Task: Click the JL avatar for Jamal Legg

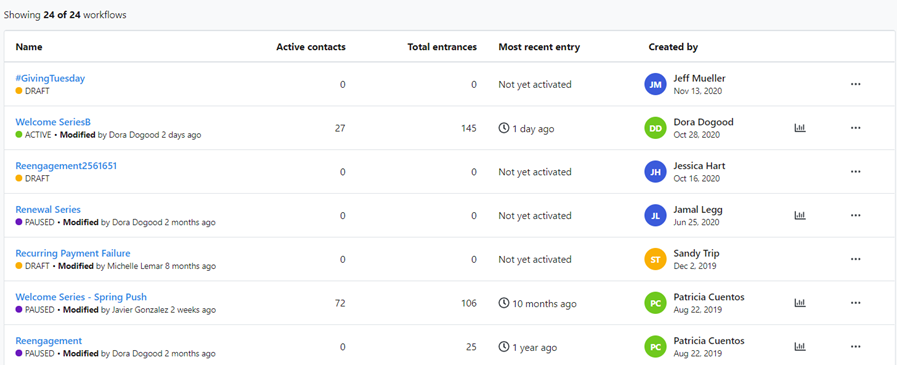Action: 656,216
